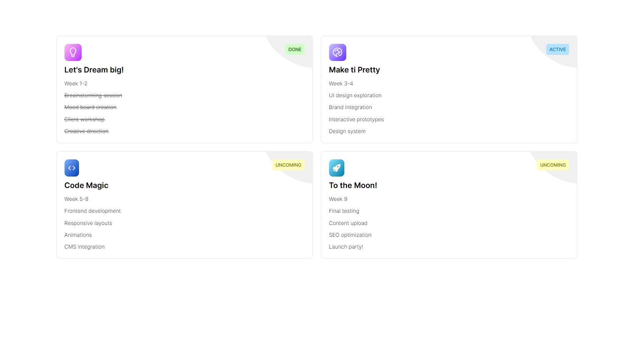Click the crossed-out Brainstorming session item
Image resolution: width=644 pixels, height=339 pixels.
click(x=93, y=95)
